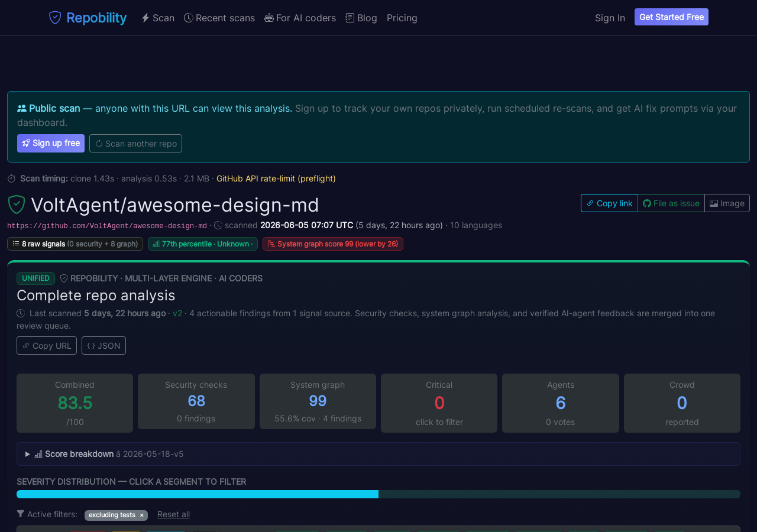The height and width of the screenshot is (532, 757).
Task: Select the System graph 99 card
Action: coord(318,401)
